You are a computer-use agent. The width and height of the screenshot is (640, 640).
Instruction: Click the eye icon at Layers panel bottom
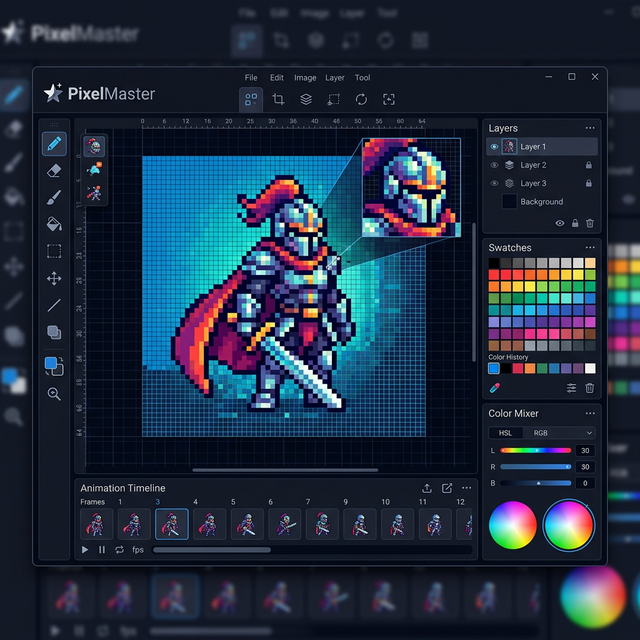click(560, 223)
